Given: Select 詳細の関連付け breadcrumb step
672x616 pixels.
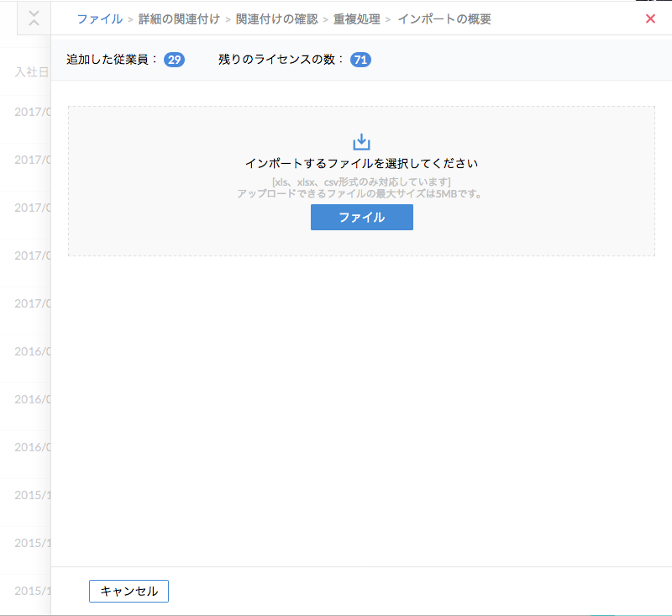Looking at the screenshot, I should 179,18.
